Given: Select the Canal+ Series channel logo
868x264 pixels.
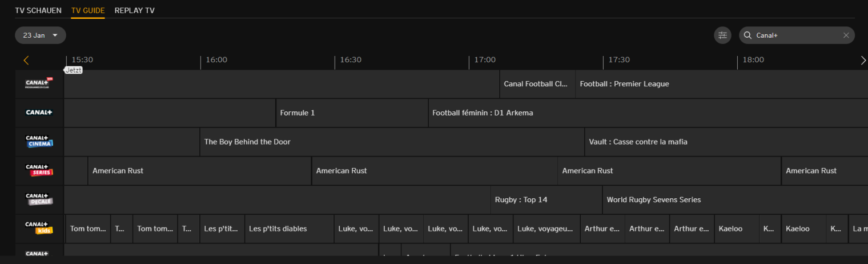Looking at the screenshot, I should coord(39,170).
